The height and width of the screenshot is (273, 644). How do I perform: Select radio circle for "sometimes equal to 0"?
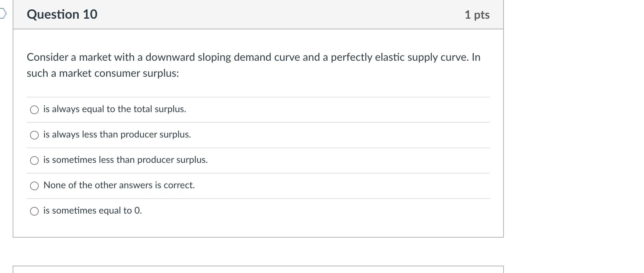[x=34, y=211]
